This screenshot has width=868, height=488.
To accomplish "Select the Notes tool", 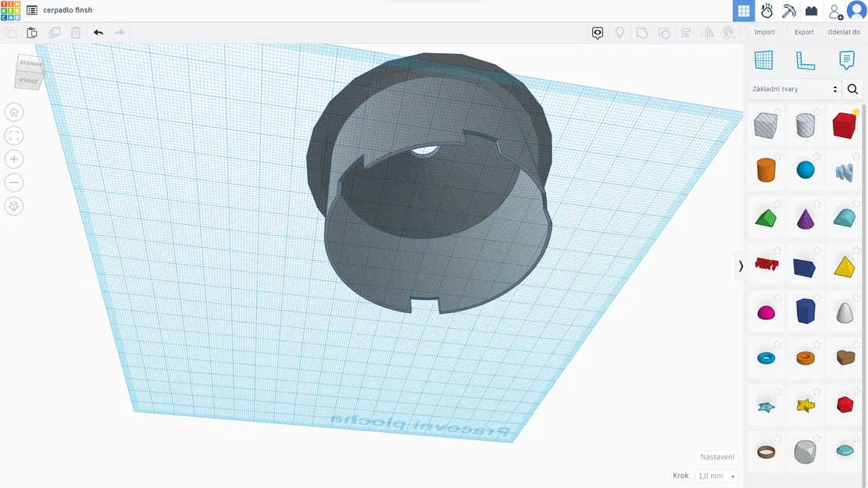I will click(x=846, y=60).
